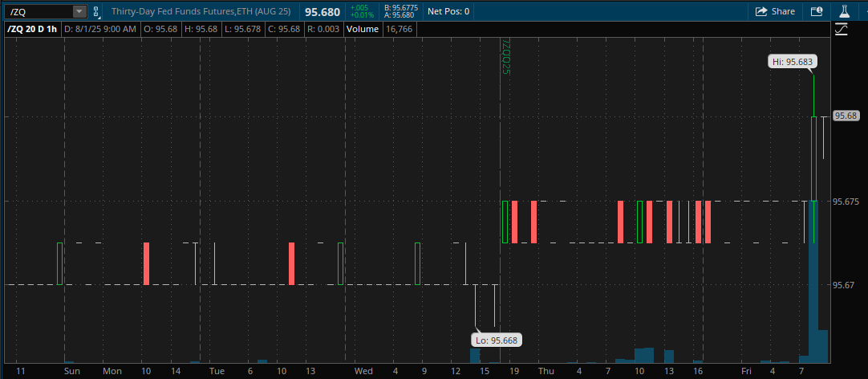The width and height of the screenshot is (868, 379).
Task: Click the D: 8/1/25 9:00 AM date readout
Action: coord(99,30)
